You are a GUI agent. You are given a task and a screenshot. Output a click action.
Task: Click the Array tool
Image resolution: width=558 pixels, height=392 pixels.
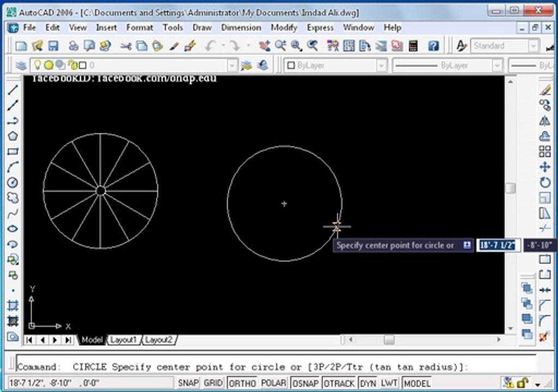pos(544,151)
